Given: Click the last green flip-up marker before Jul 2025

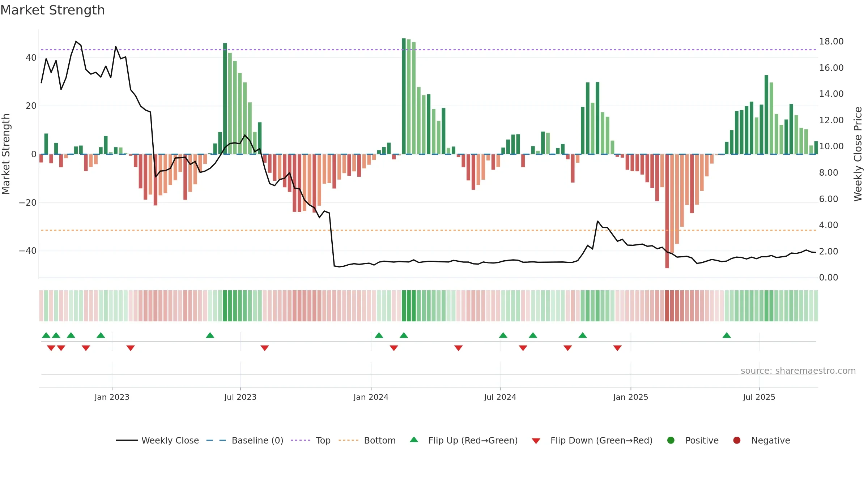Looking at the screenshot, I should (x=727, y=335).
